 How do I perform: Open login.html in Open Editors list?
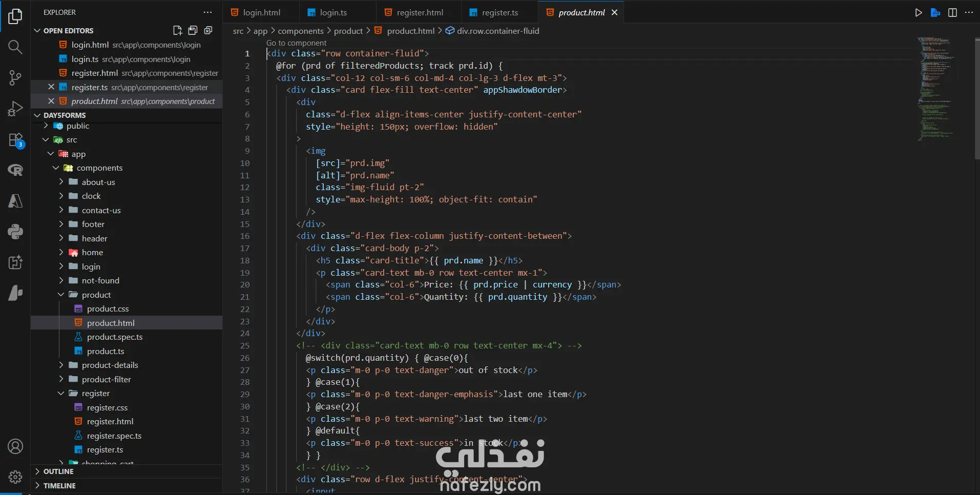(127, 45)
